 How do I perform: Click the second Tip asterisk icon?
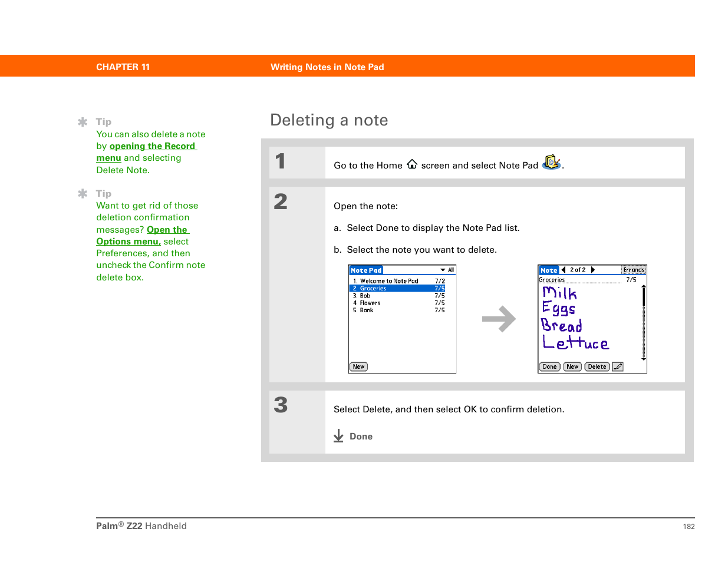pos(83,193)
